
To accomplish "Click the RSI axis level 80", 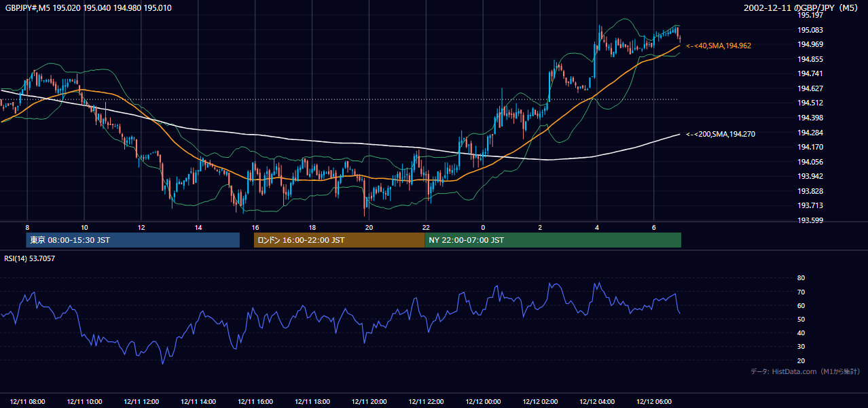I will pos(801,278).
